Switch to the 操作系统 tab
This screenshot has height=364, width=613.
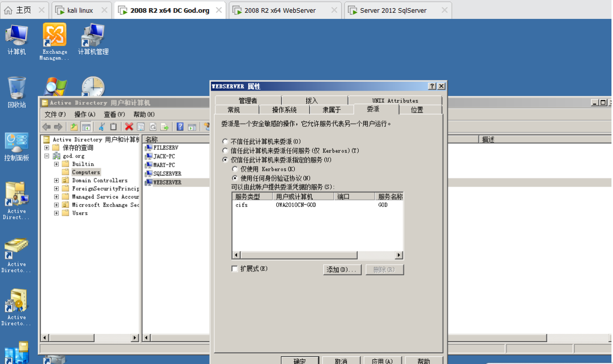pos(284,110)
